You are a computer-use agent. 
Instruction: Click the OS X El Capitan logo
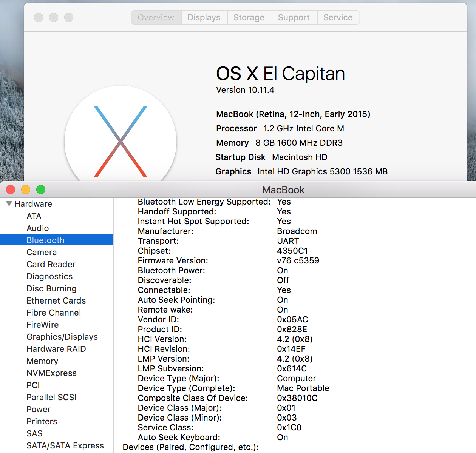(x=121, y=134)
